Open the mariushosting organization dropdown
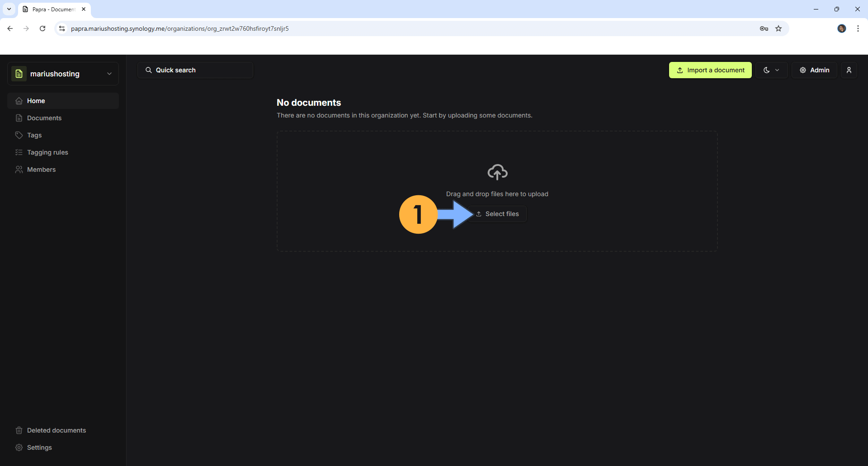This screenshot has width=868, height=466. pyautogui.click(x=63, y=74)
